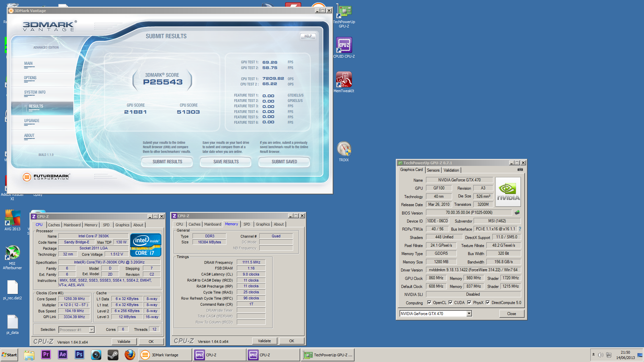Open Firefox from taskbar
The image size is (644, 362).
(130, 355)
